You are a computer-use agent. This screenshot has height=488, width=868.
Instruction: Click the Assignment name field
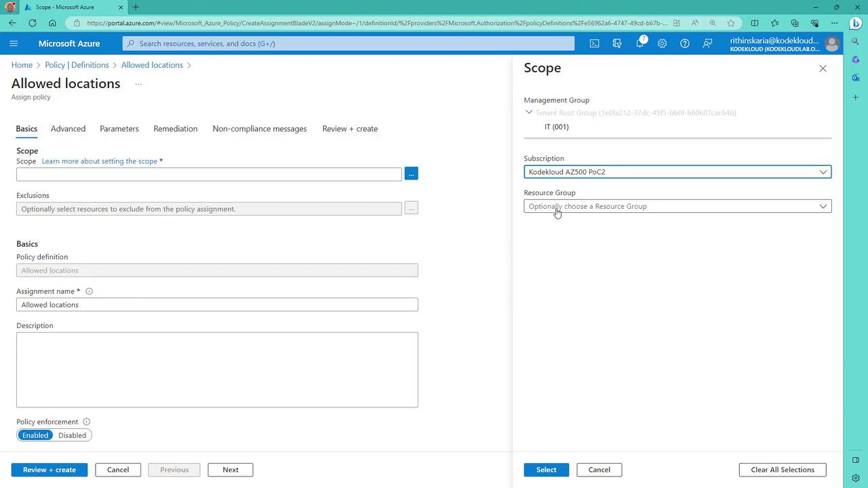(x=217, y=305)
